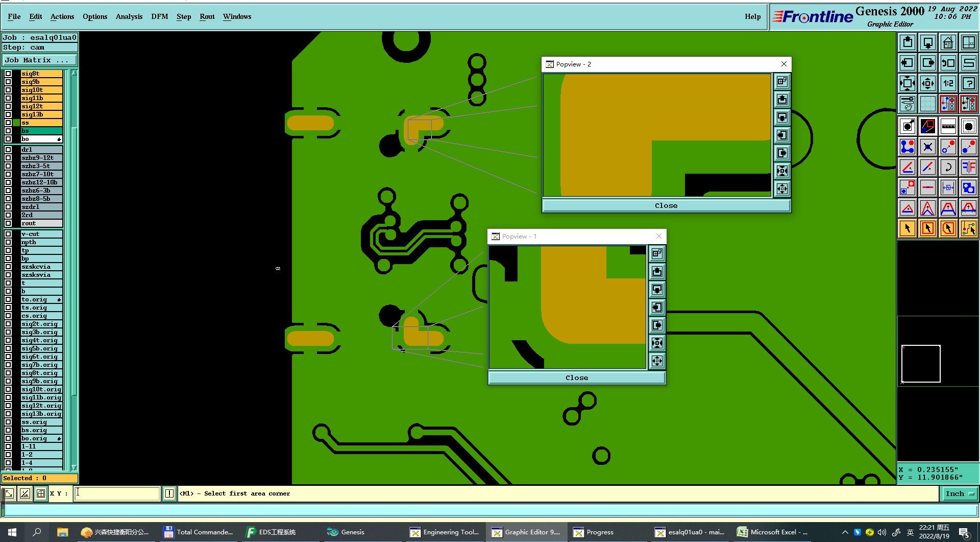This screenshot has height=542, width=980.
Task: Click the ruler measurement tool icon
Action: tap(948, 126)
